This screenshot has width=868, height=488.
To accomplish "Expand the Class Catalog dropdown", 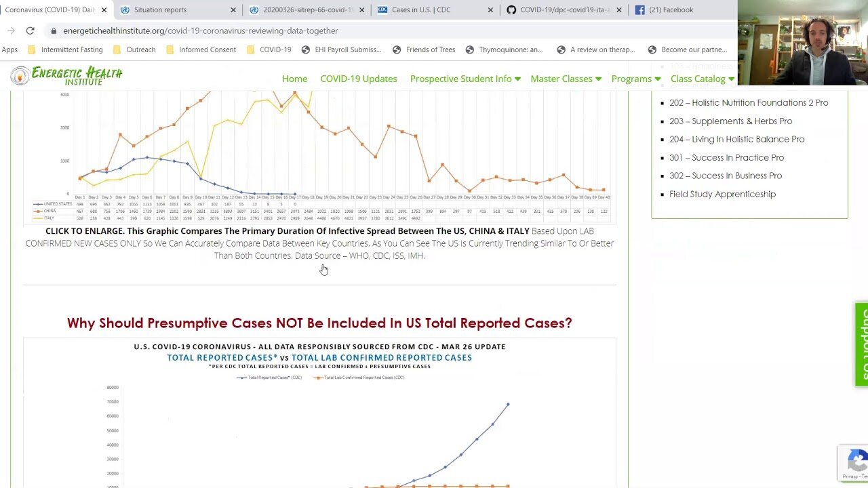I will 702,79.
